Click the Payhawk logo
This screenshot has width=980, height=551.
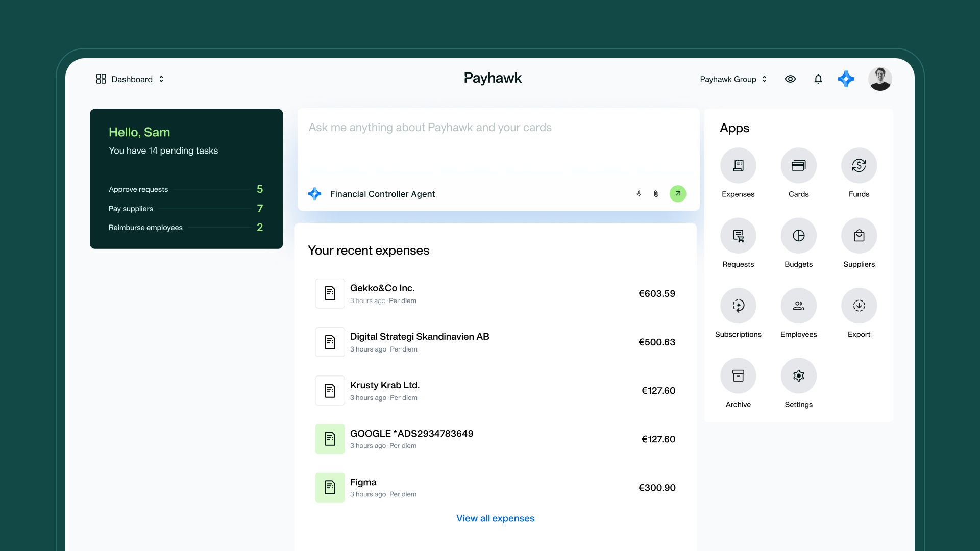point(493,78)
